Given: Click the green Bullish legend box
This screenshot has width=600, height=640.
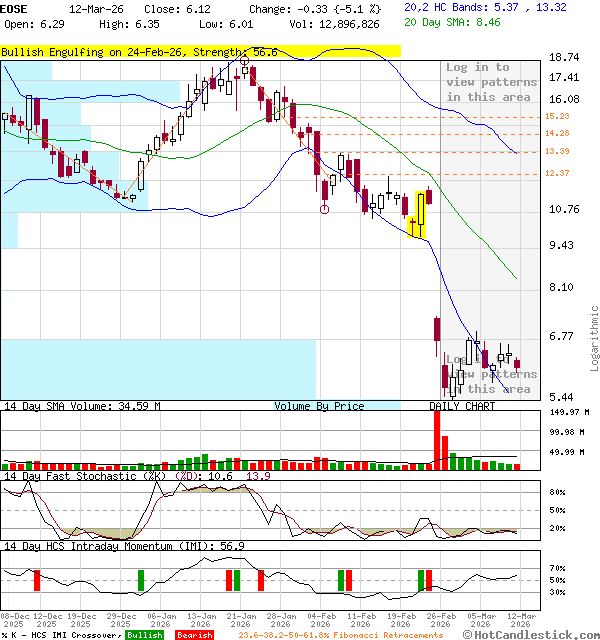Looking at the screenshot, I should (x=145, y=635).
